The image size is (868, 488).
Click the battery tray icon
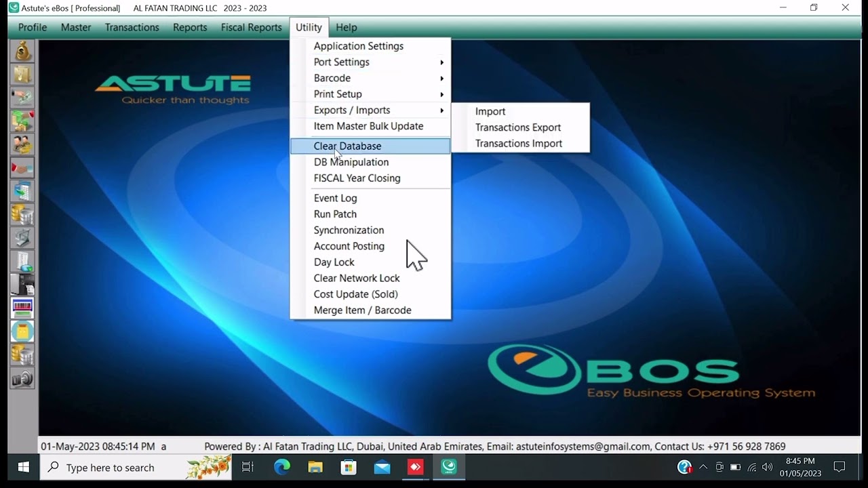(735, 467)
